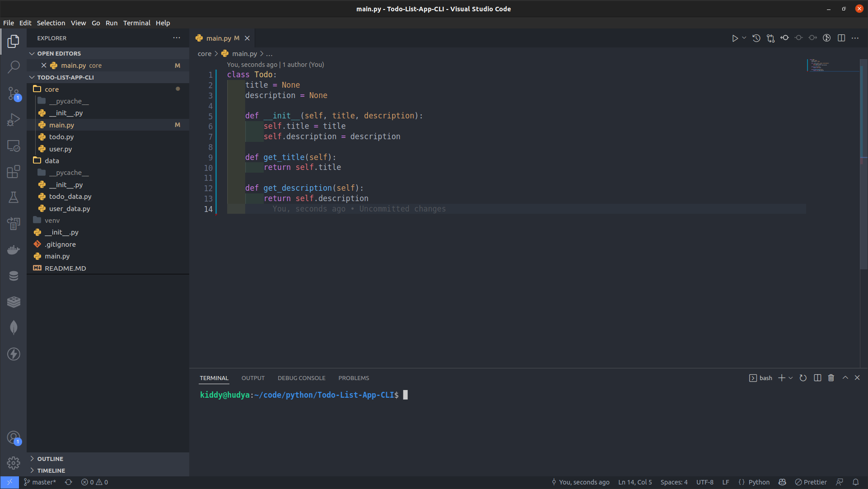Toggle the Prettier status bar item
Image resolution: width=868 pixels, height=489 pixels.
click(811, 482)
